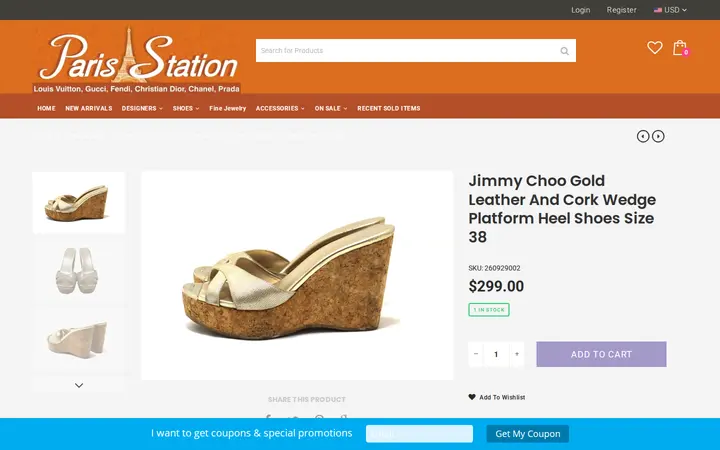Click the Add To Wishlist heart icon
Screen dimensions: 720x450
click(472, 397)
